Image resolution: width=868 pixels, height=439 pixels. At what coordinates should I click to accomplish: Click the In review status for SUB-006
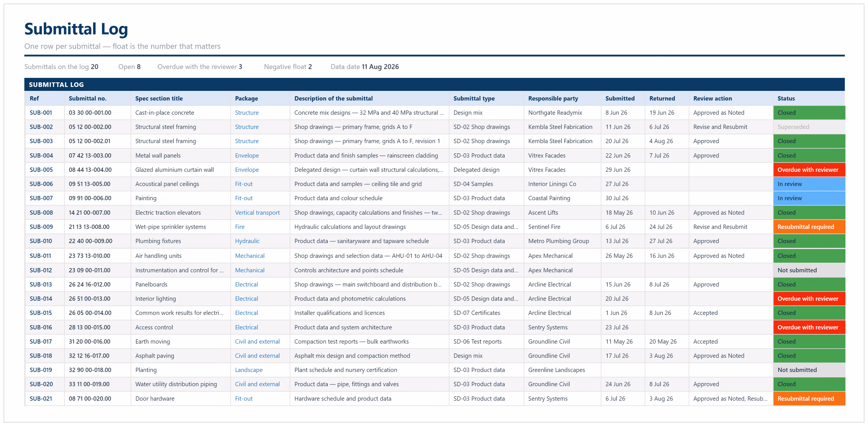point(809,184)
